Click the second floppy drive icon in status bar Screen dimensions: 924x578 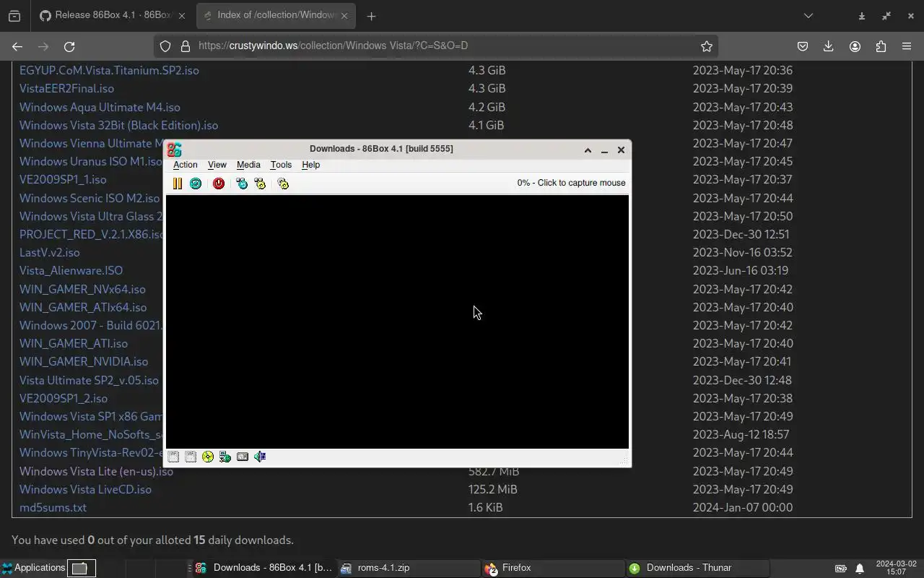[x=191, y=457]
